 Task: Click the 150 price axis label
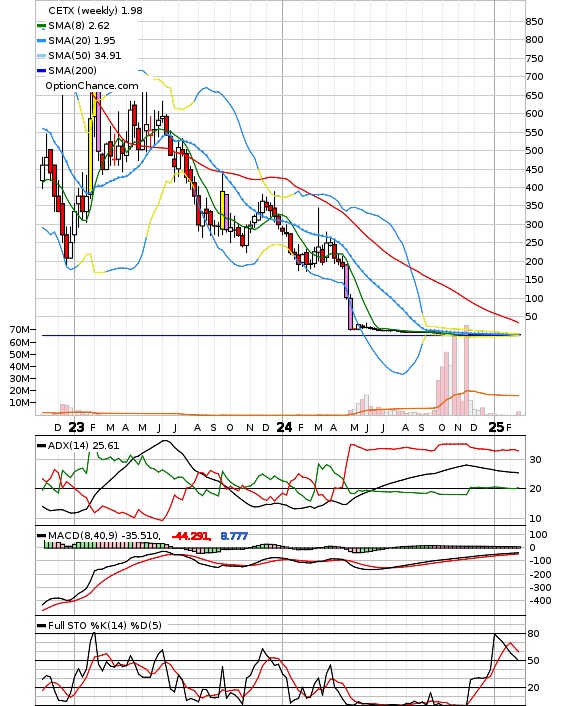click(x=534, y=280)
